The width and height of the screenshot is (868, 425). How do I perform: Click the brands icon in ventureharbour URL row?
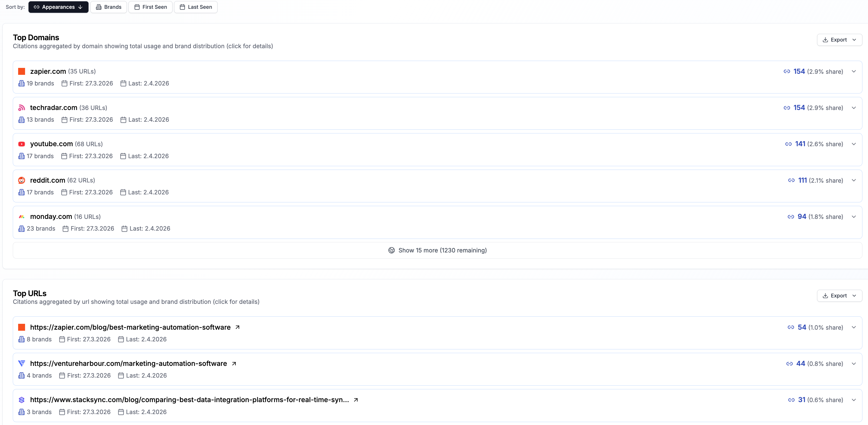point(22,375)
